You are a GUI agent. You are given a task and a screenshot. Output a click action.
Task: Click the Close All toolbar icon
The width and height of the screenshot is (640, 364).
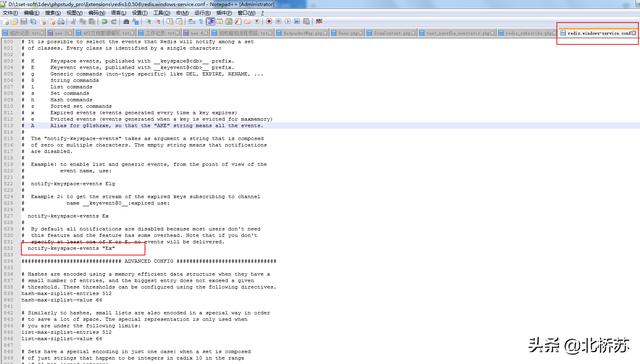click(52, 22)
